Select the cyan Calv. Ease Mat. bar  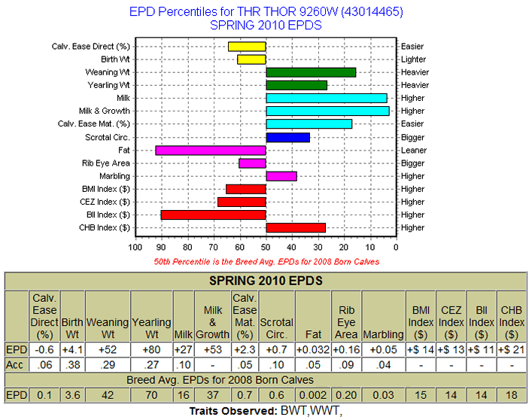pos(309,124)
